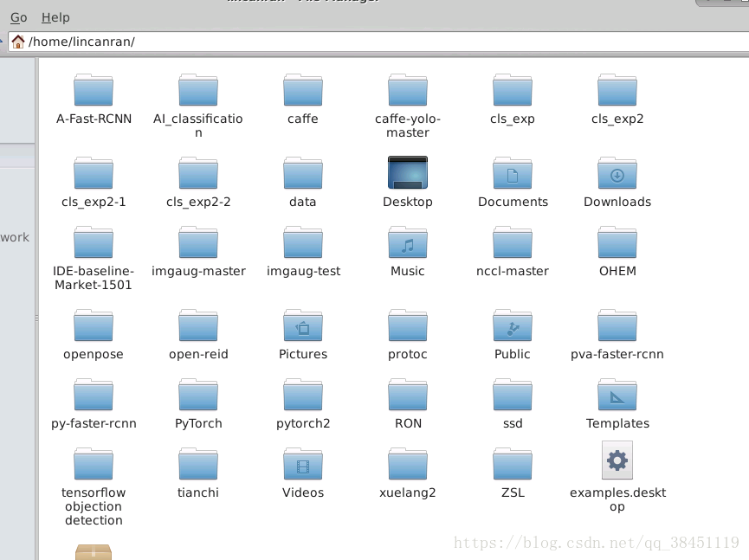Select the data folder icon
This screenshot has width=749, height=560.
click(303, 173)
